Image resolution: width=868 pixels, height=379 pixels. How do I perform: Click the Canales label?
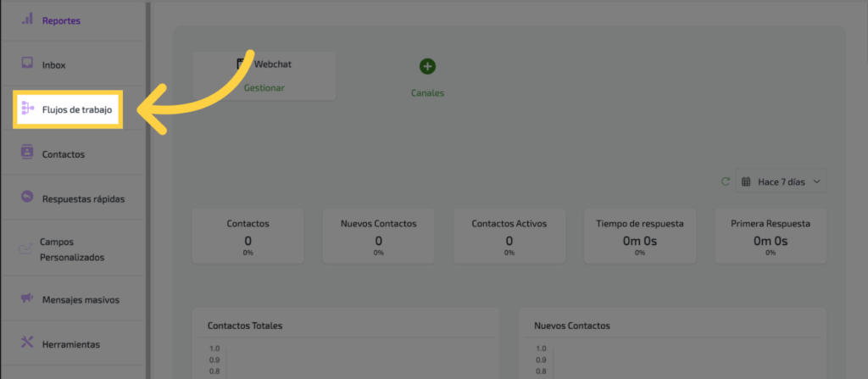tap(427, 93)
